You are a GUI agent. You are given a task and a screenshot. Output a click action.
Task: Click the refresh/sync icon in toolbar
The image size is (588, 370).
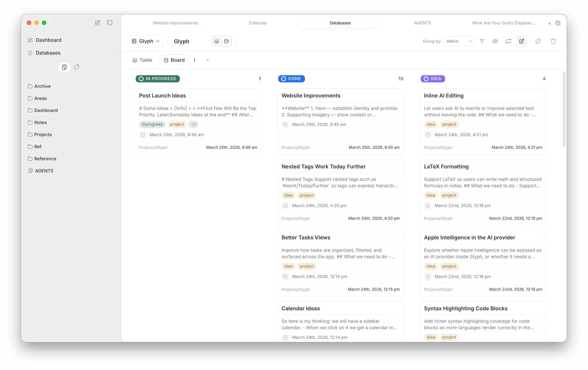tap(508, 41)
